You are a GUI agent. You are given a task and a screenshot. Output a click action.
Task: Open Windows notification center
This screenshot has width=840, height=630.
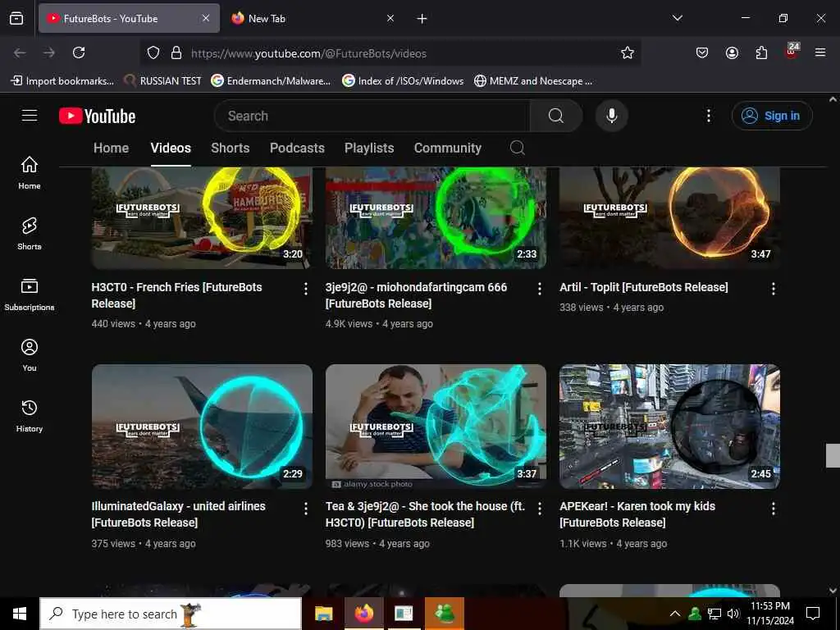[813, 614]
